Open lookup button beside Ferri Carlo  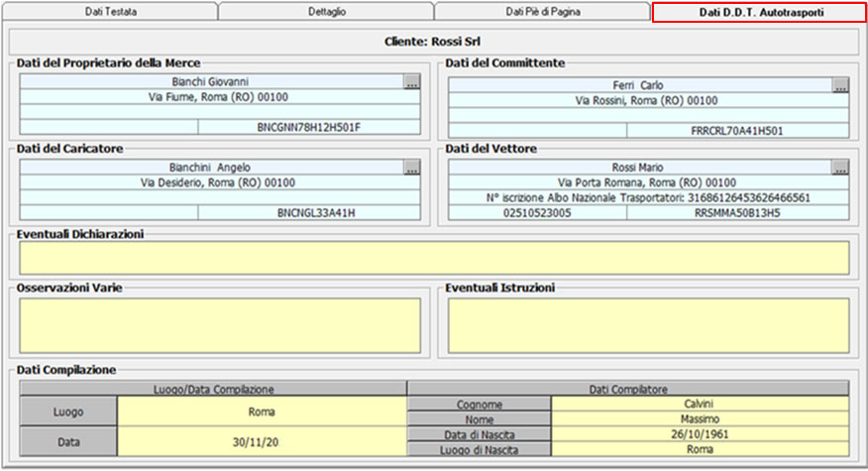pos(840,86)
